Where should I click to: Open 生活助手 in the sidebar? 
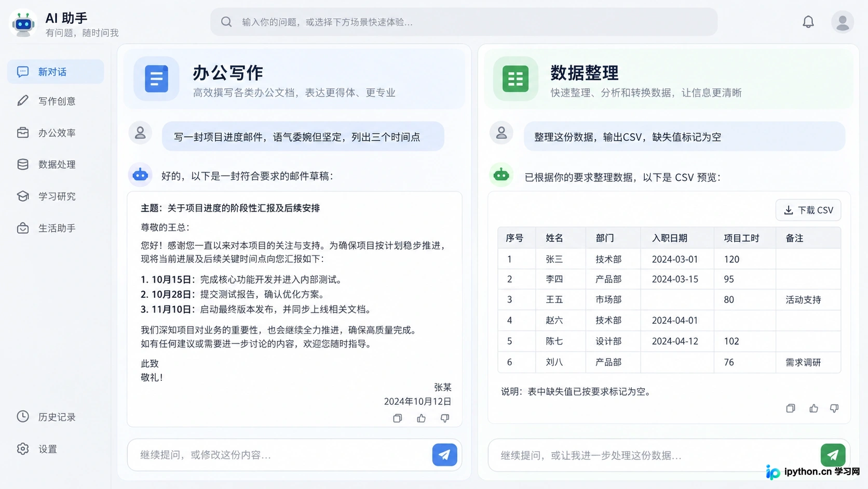point(56,228)
